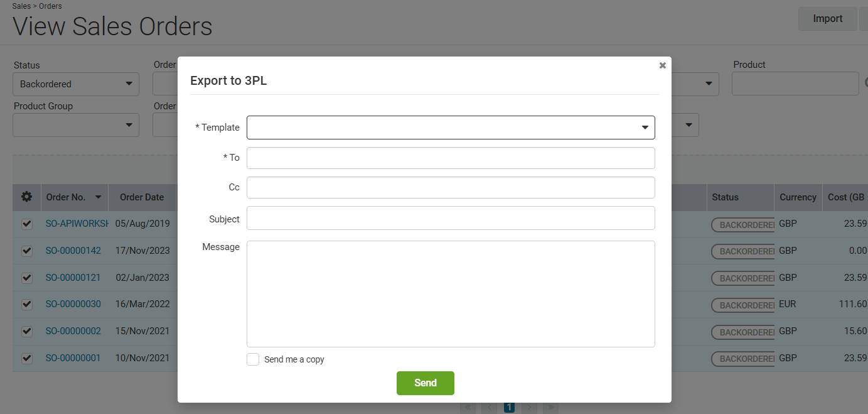
Task: Click the Import button
Action: point(827,19)
